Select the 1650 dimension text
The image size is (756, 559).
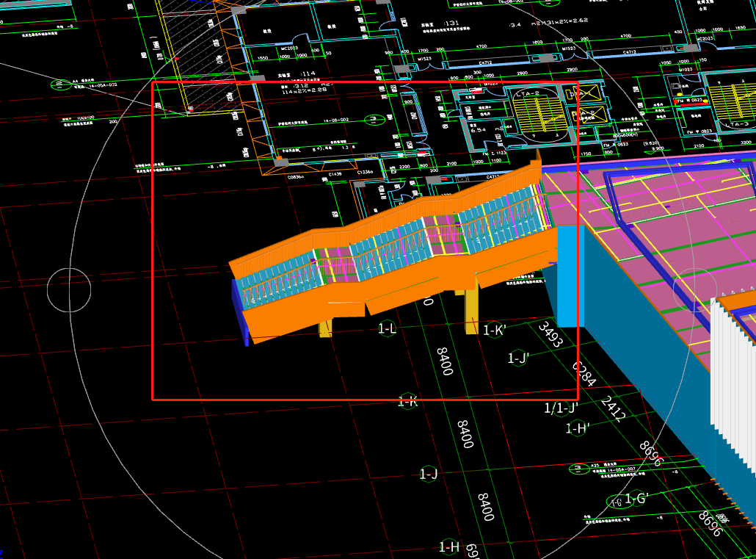741,29
